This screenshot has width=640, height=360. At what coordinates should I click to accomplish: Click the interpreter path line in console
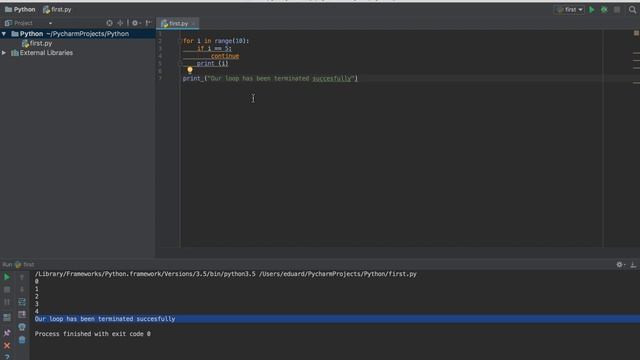pyautogui.click(x=225, y=274)
